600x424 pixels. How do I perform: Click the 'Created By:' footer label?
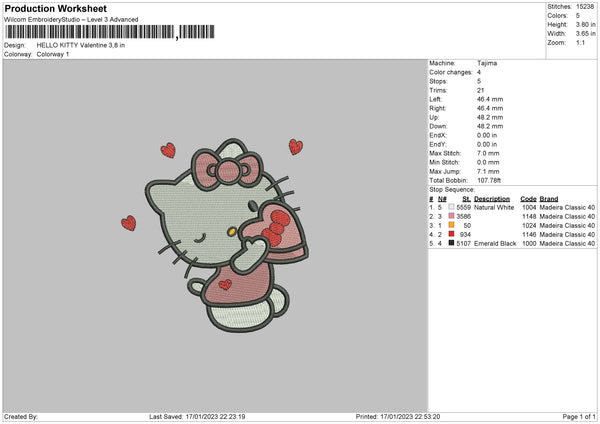coord(21,417)
